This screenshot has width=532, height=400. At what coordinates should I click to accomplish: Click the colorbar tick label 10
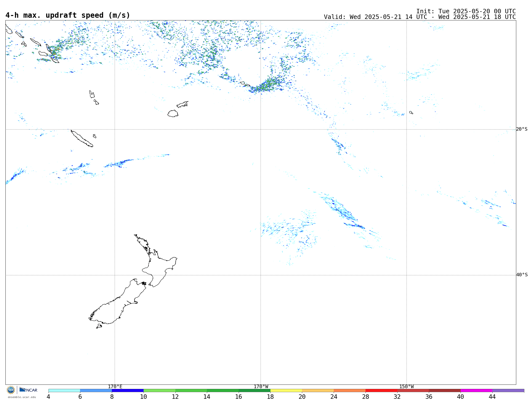coord(144,397)
